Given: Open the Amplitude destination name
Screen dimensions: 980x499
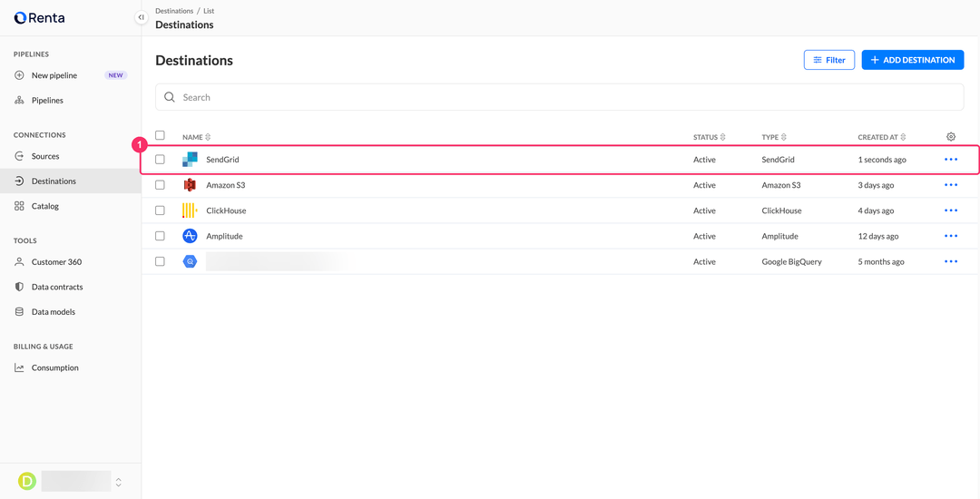Looking at the screenshot, I should (224, 236).
